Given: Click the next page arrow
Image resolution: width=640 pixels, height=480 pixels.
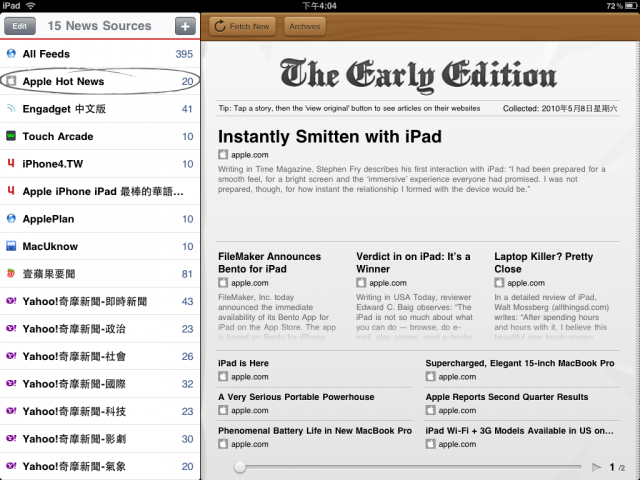Looking at the screenshot, I should coord(596,467).
